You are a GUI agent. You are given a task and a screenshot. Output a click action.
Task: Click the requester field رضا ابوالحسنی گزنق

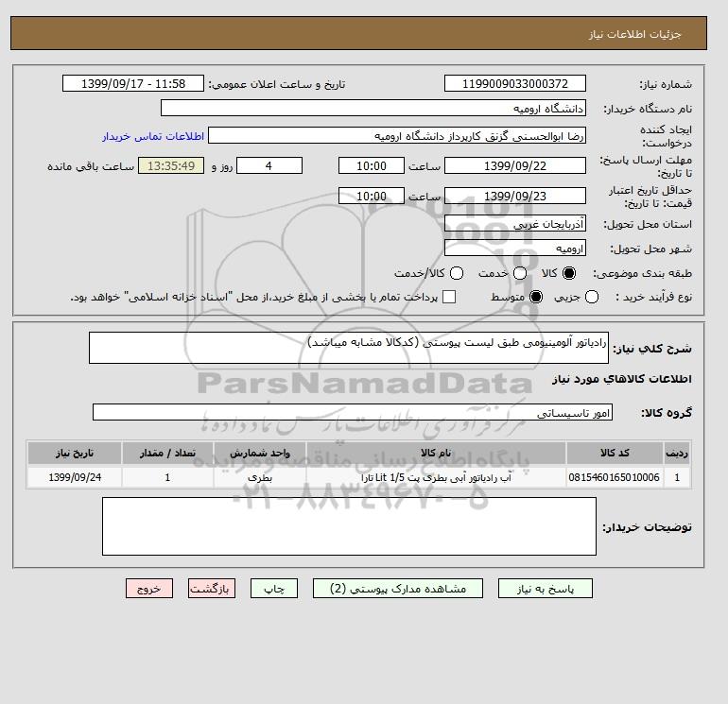[397, 135]
